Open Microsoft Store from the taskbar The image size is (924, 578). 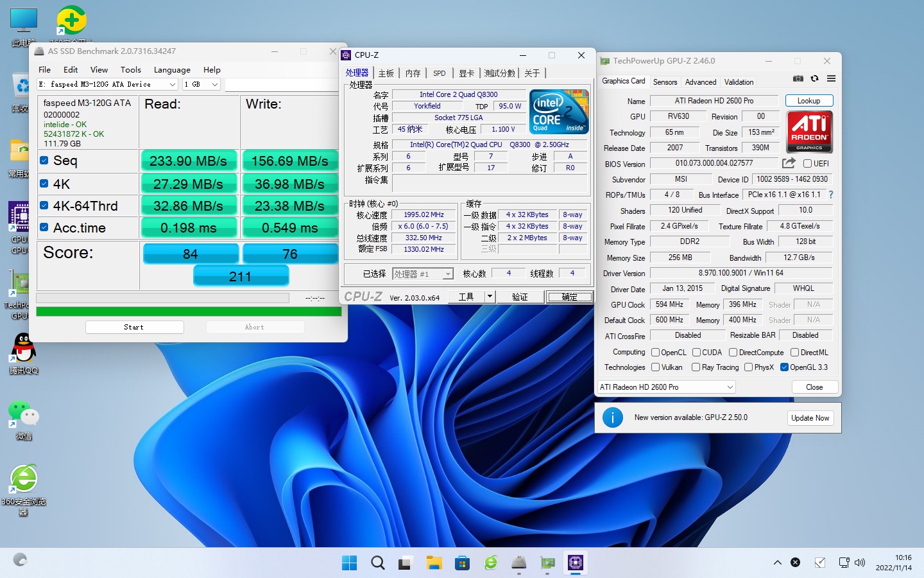click(462, 563)
